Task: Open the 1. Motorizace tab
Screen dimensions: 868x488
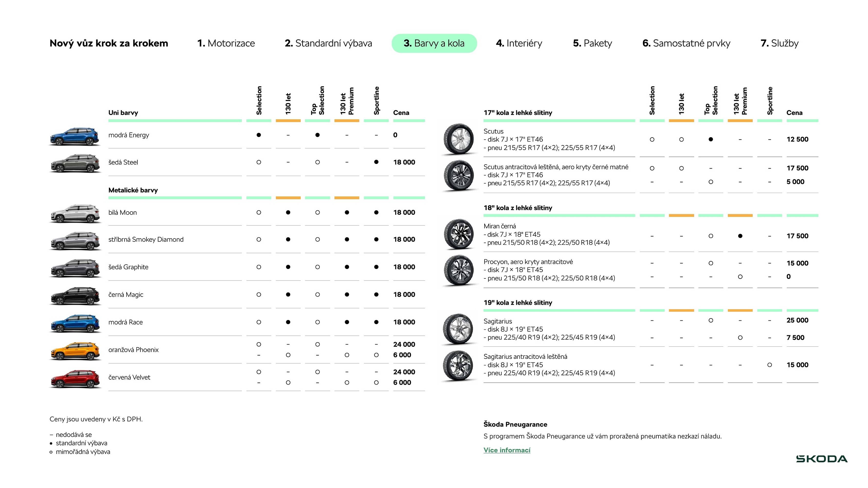Action: click(x=226, y=43)
